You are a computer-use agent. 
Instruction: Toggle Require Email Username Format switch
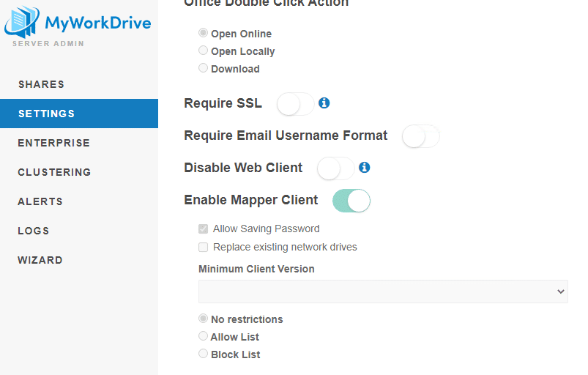tap(420, 136)
